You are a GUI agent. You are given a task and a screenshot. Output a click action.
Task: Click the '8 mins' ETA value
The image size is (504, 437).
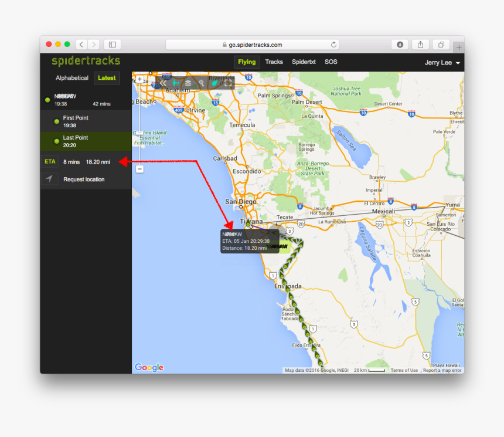[71, 162]
